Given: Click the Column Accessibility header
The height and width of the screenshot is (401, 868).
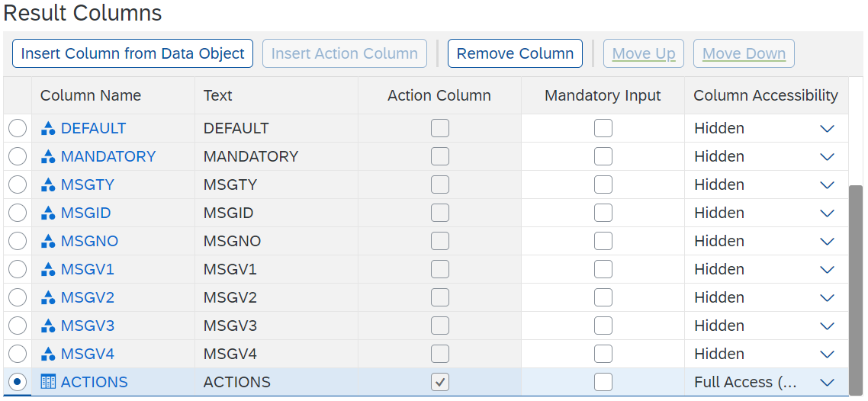Looking at the screenshot, I should [x=765, y=95].
